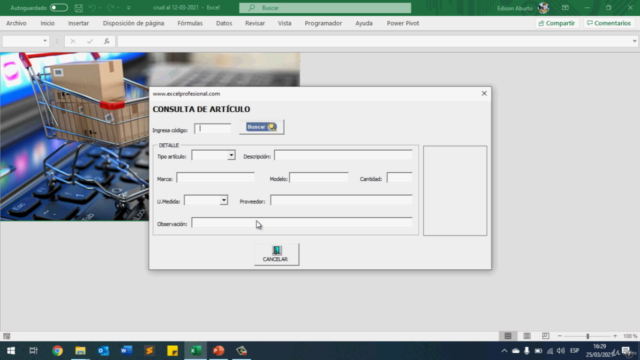Toggle the Autoguardado switch
640x360 pixels.
coord(59,8)
